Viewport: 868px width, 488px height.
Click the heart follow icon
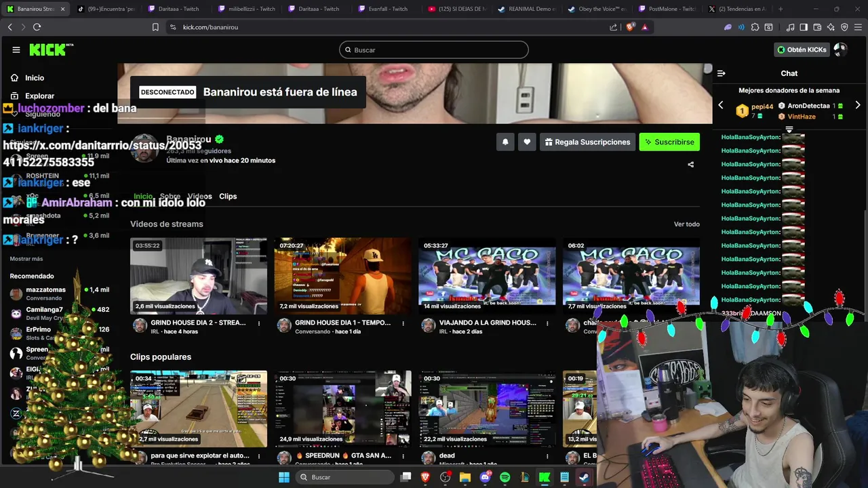pos(527,142)
